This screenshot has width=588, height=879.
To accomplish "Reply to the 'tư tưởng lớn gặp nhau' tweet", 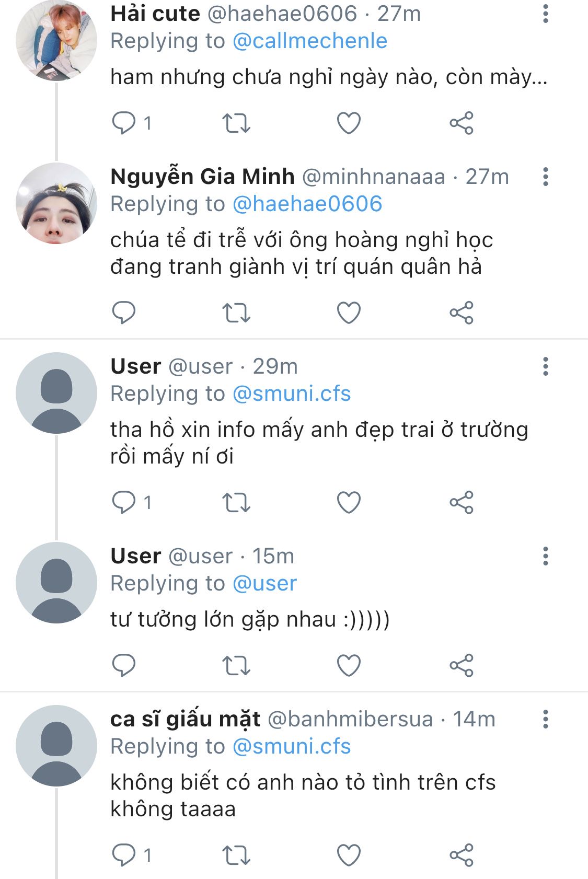I will [124, 666].
